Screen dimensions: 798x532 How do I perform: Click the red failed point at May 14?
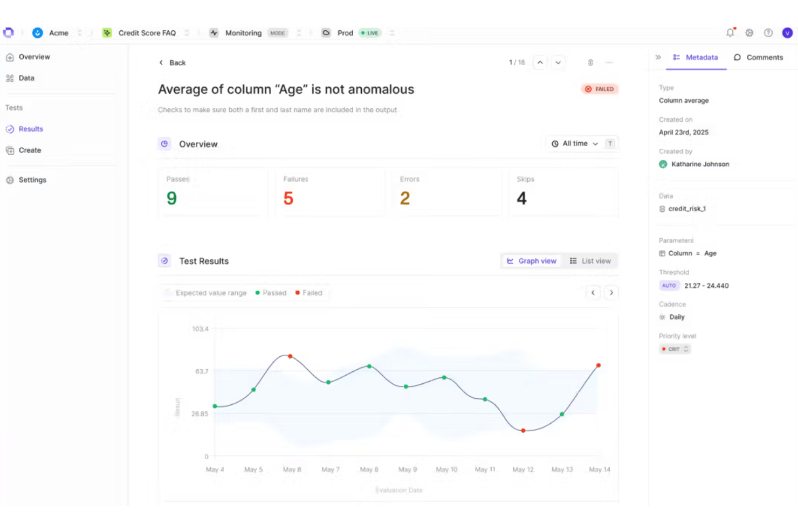[x=598, y=365]
